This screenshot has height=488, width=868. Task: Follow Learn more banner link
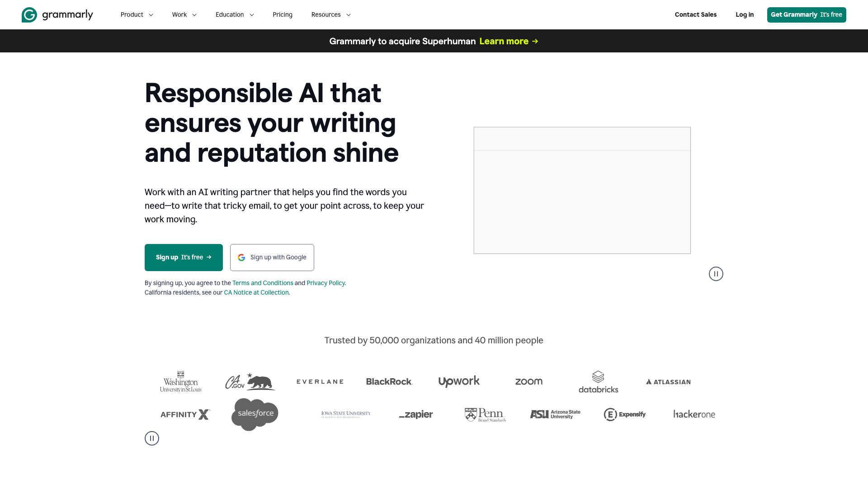coord(509,41)
